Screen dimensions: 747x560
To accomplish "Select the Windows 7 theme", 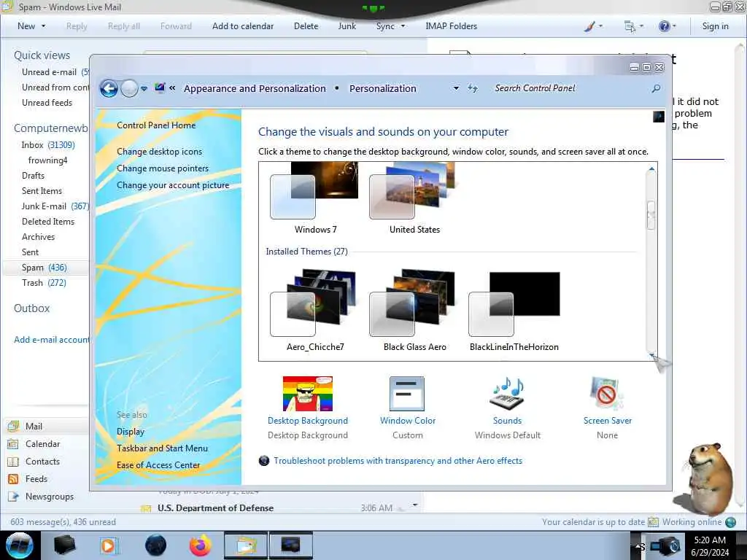I will click(315, 198).
